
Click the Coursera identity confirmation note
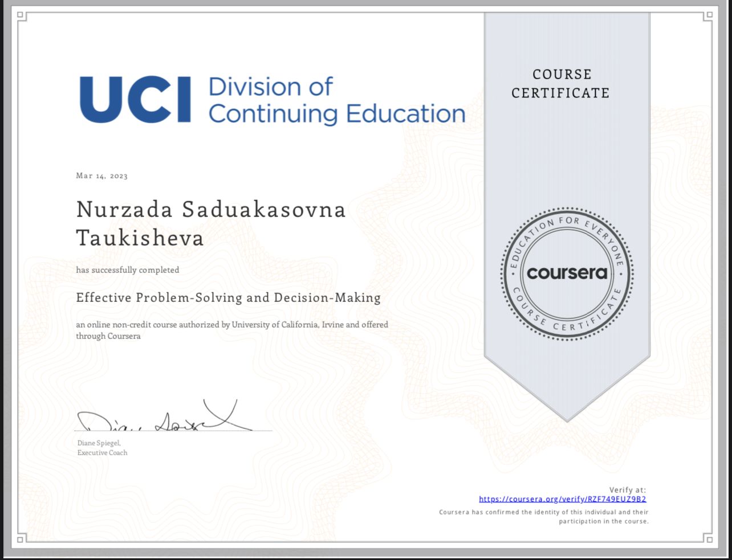coord(544,517)
